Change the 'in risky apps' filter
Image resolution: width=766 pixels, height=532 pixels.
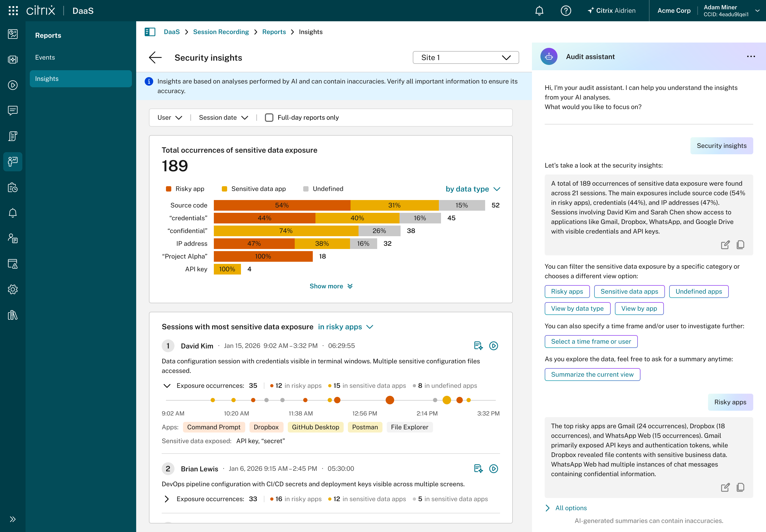point(345,327)
